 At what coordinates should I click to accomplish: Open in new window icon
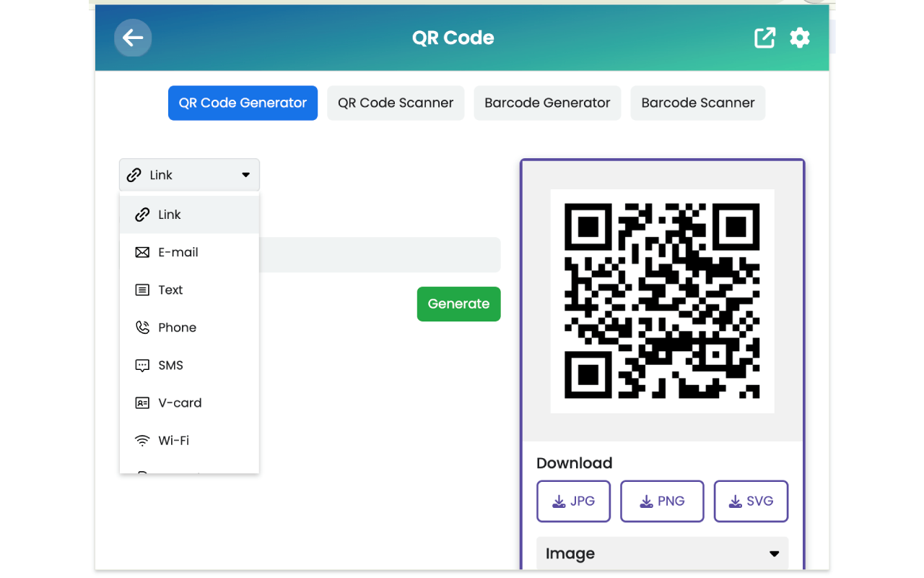[764, 38]
